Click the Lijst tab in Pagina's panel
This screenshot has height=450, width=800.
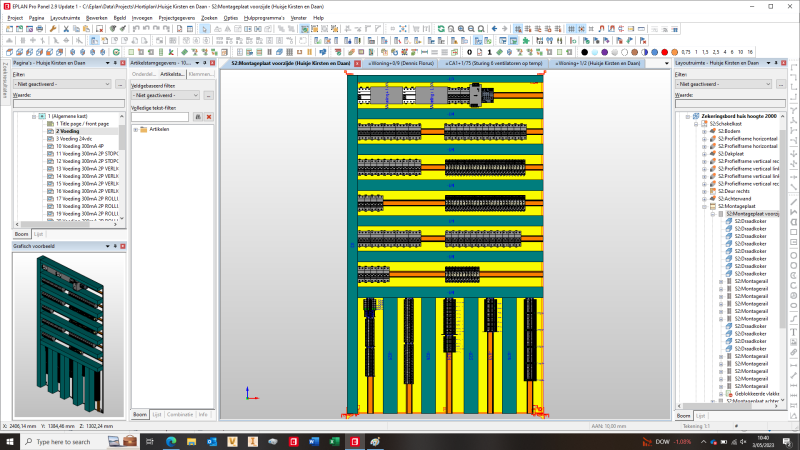39,233
